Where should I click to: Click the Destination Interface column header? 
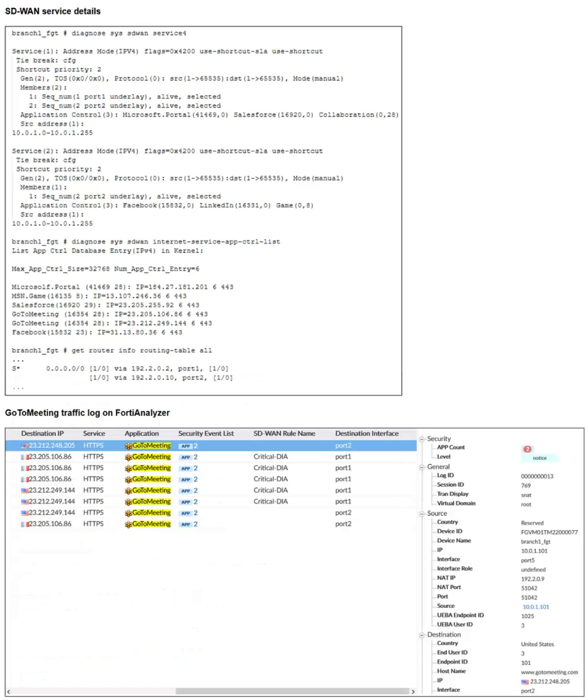pyautogui.click(x=367, y=433)
